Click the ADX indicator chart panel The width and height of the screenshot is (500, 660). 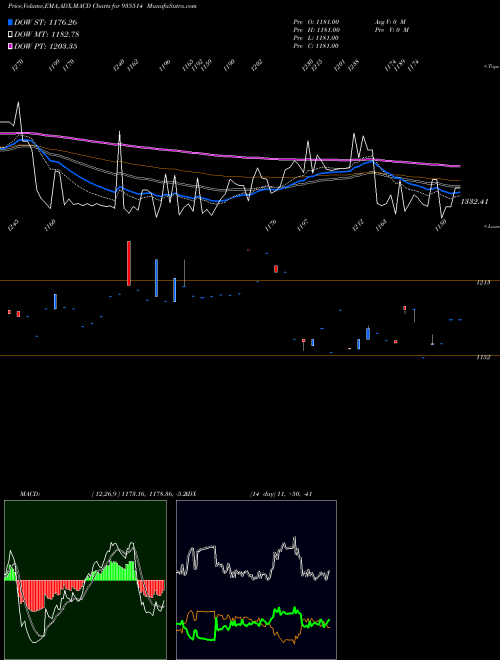pos(256,580)
